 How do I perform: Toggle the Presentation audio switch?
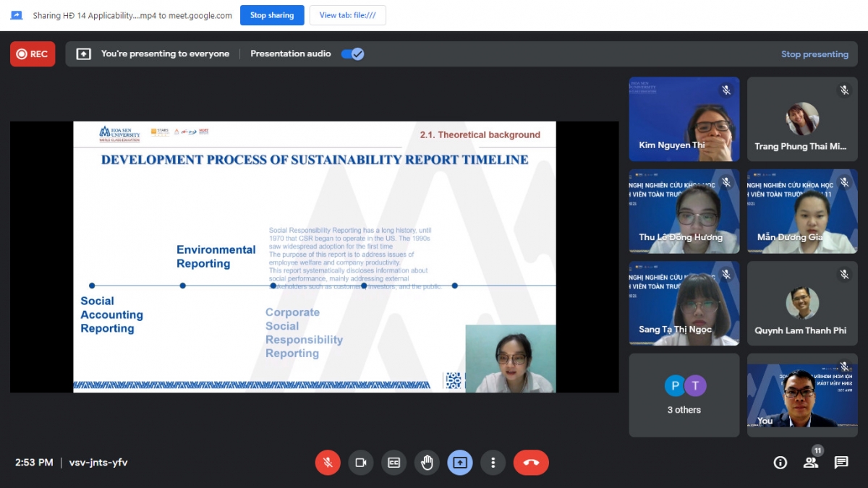(352, 53)
